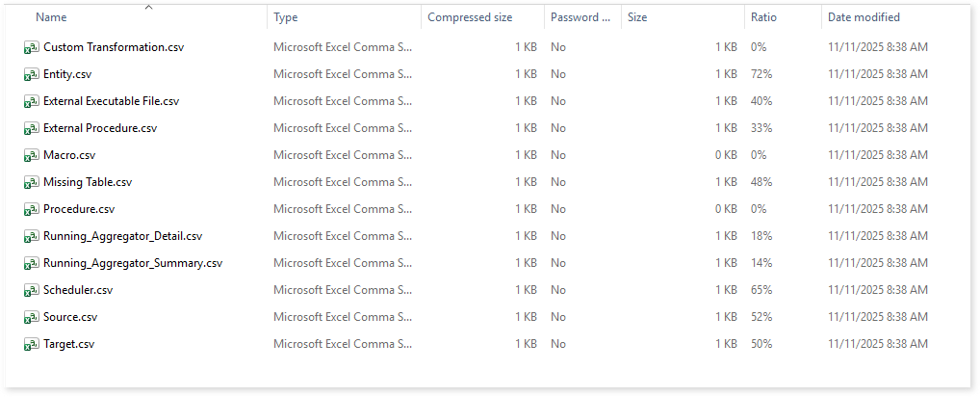Select the Running_Aggregator_Detail.csv file name

point(122,236)
